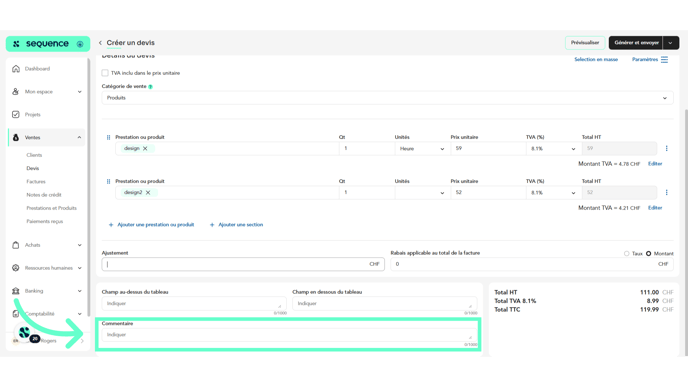Image resolution: width=688 pixels, height=387 pixels.
Task: Click the Projets checklist icon
Action: [16, 115]
